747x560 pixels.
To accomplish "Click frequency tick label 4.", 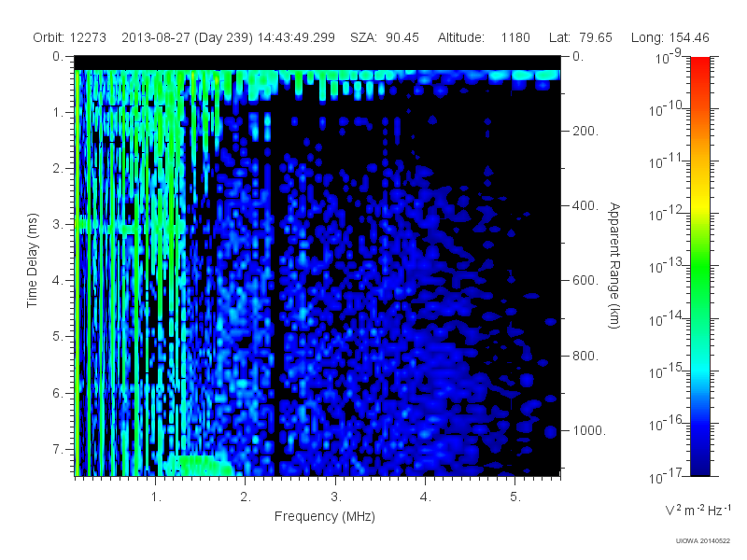I will 426,497.
